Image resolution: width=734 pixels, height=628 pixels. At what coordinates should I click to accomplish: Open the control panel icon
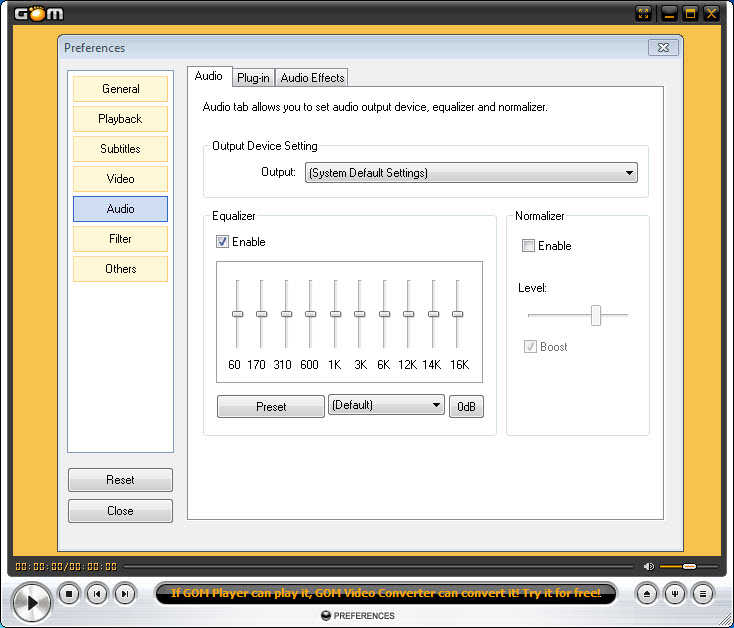point(676,594)
